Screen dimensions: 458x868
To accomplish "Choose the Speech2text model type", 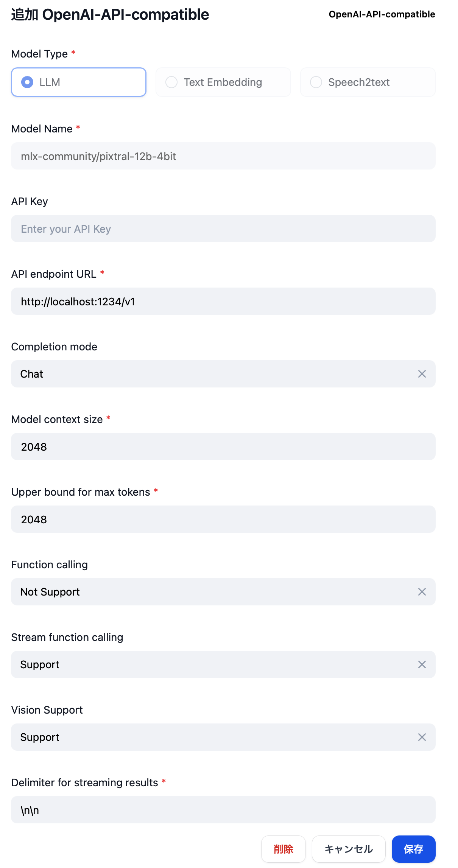I will [368, 82].
